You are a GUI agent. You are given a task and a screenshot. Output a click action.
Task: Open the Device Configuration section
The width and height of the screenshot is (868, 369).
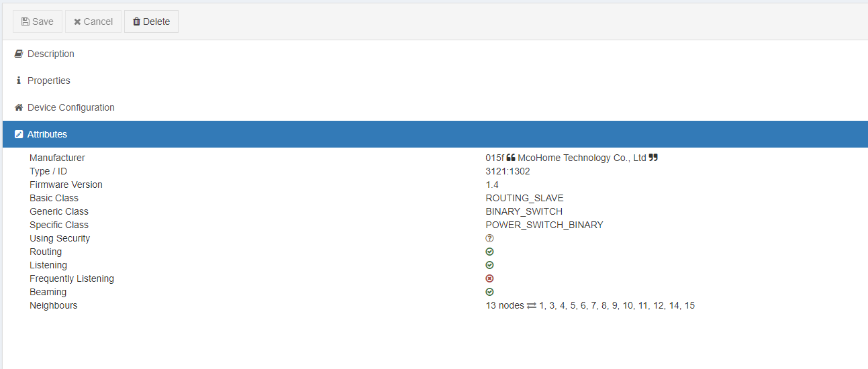70,107
